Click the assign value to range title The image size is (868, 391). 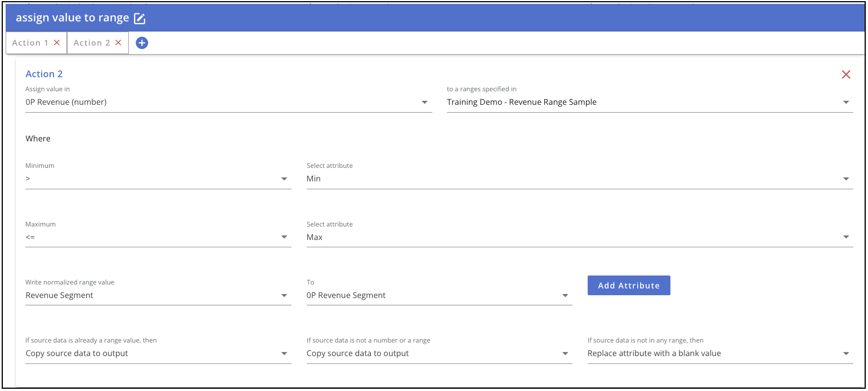(x=73, y=18)
